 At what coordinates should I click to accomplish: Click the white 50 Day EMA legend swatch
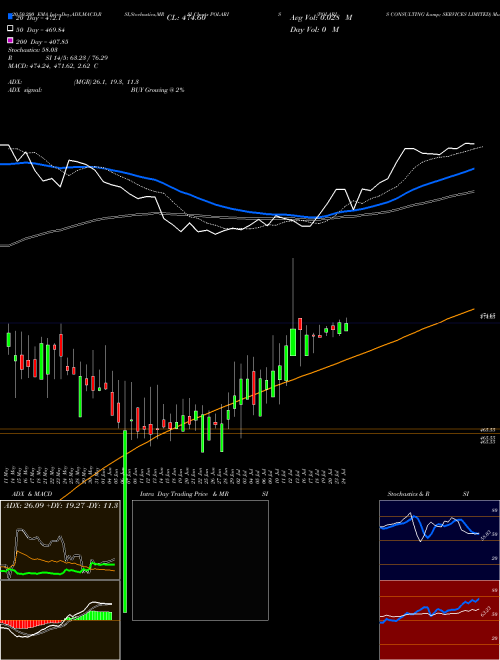point(10,29)
